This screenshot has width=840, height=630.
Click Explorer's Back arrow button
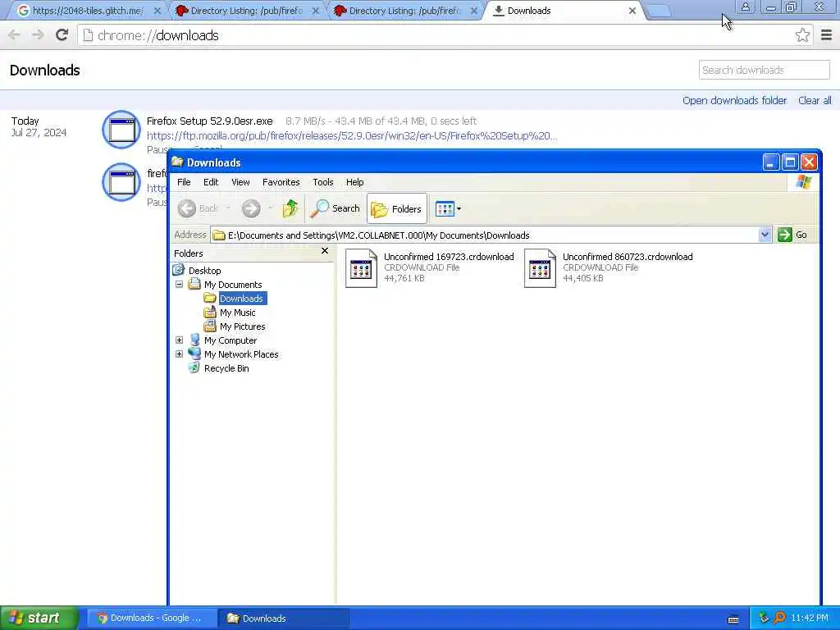tap(198, 208)
